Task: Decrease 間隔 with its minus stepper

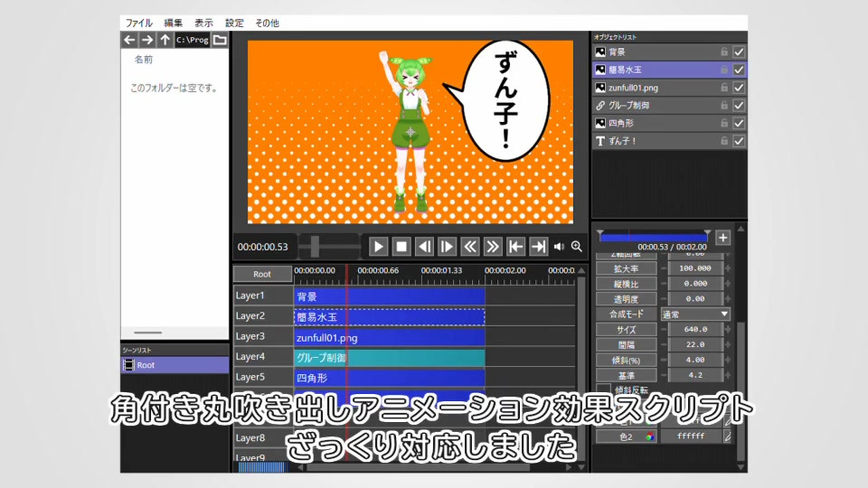Action: coord(663,344)
